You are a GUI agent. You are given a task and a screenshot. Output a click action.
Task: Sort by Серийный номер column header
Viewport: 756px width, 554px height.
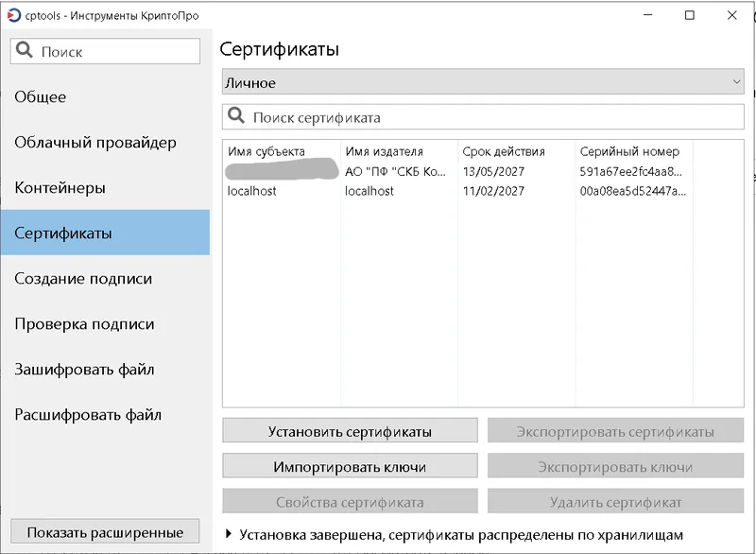coord(629,151)
